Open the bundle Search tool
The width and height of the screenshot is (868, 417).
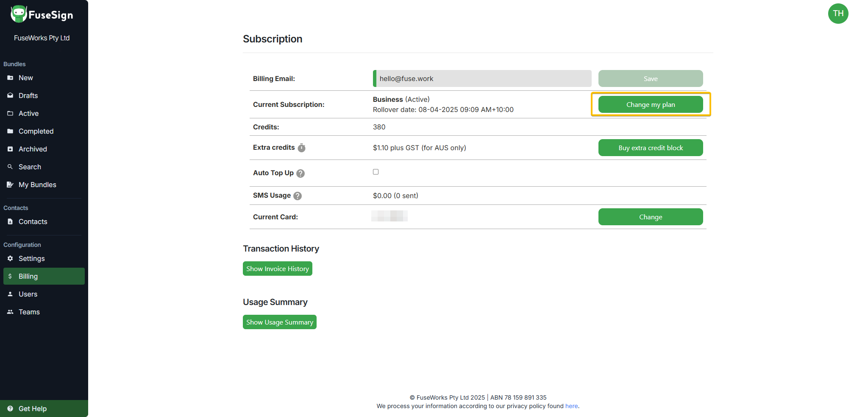click(x=29, y=167)
